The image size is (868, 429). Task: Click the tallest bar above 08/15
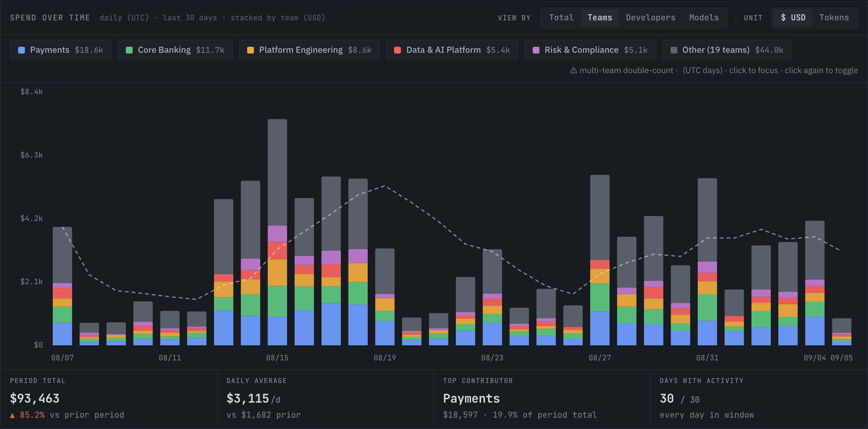[277, 232]
